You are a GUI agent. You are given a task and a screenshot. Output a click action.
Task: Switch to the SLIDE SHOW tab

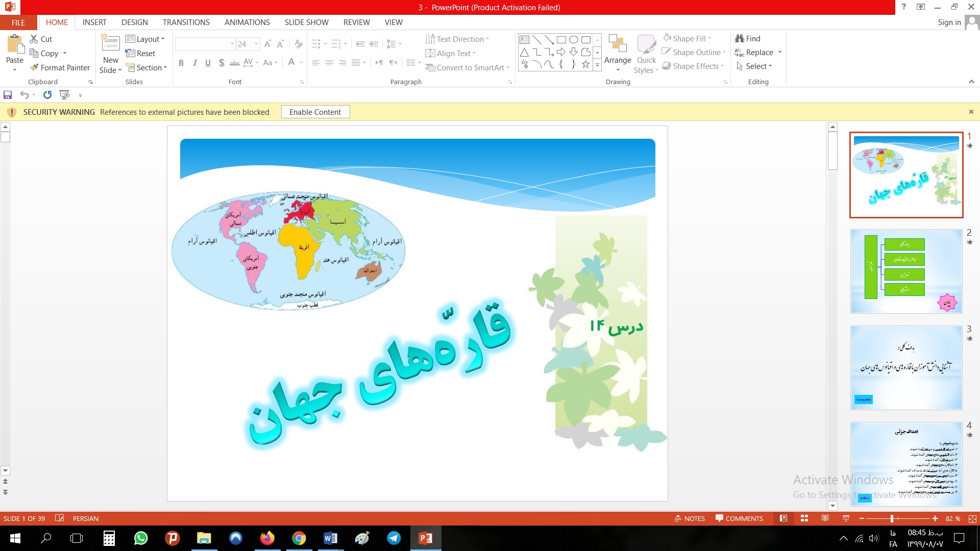coord(306,22)
